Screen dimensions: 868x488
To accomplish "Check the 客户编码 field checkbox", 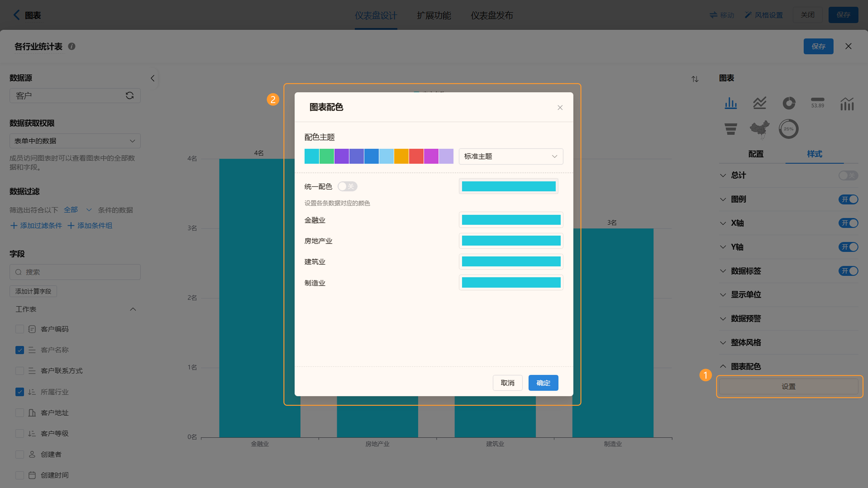I will click(19, 329).
